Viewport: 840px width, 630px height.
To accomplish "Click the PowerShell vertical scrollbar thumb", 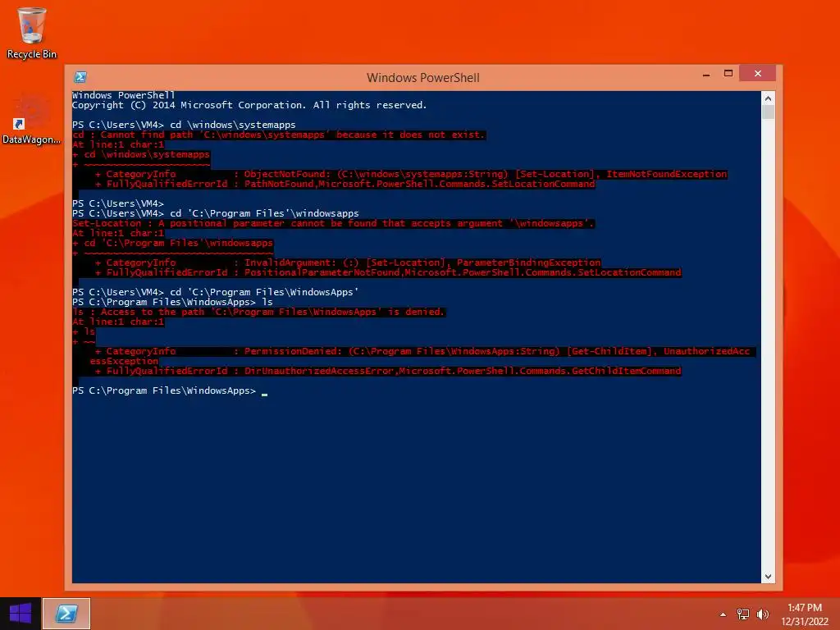I will pyautogui.click(x=768, y=112).
